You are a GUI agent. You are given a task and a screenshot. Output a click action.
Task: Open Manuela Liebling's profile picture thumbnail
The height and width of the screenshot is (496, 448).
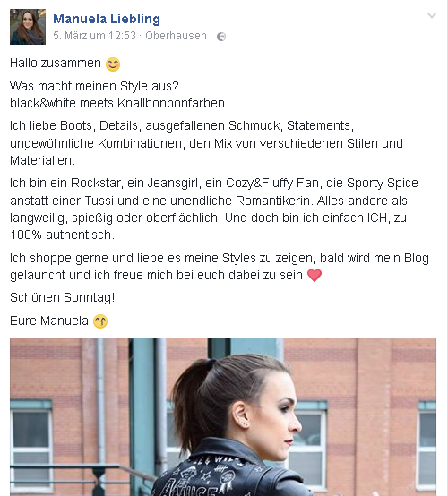(28, 27)
